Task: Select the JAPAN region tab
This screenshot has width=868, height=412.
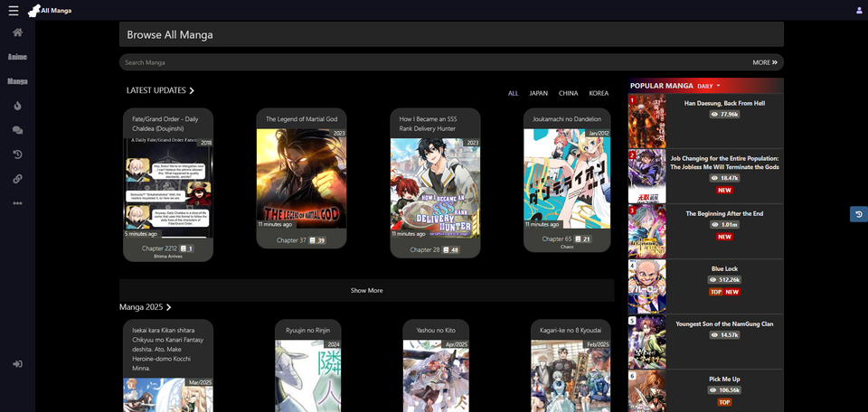Action: (x=539, y=93)
